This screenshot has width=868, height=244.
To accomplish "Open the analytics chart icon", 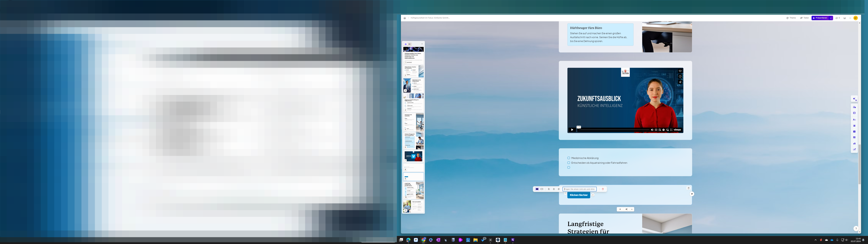I will coord(845,18).
